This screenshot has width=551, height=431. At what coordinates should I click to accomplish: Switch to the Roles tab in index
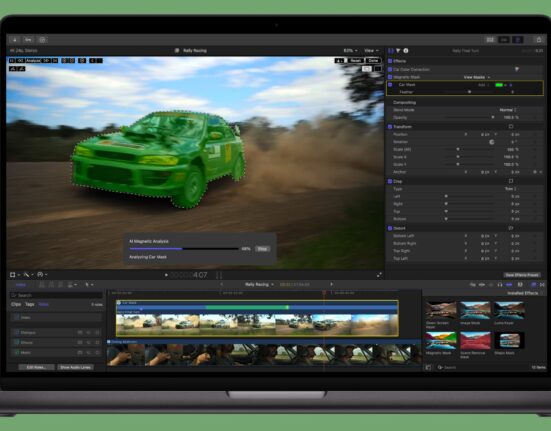[x=44, y=304]
